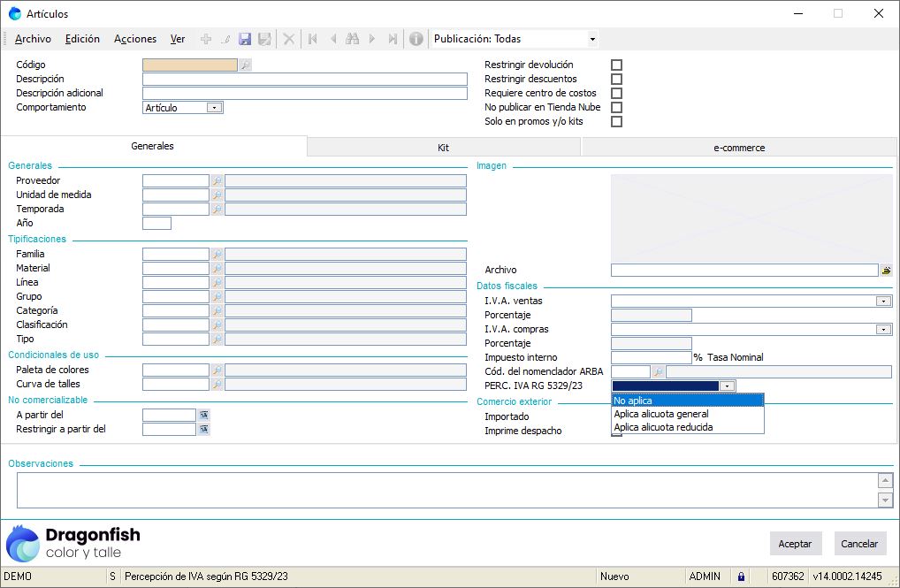
Task: Switch to the Kit tab
Action: [x=444, y=148]
